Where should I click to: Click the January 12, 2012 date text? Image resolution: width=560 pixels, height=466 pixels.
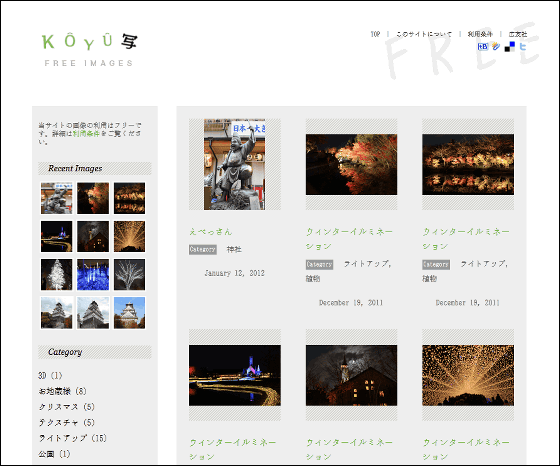point(234,273)
